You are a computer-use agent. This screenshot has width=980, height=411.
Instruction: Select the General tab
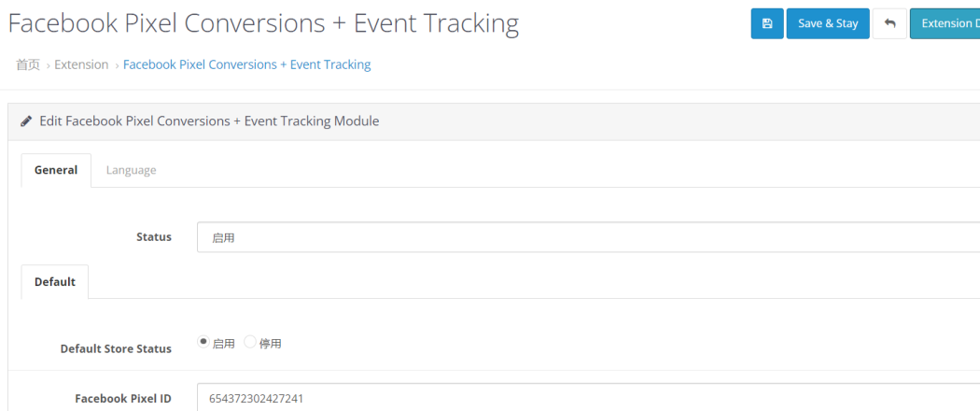[56, 170]
